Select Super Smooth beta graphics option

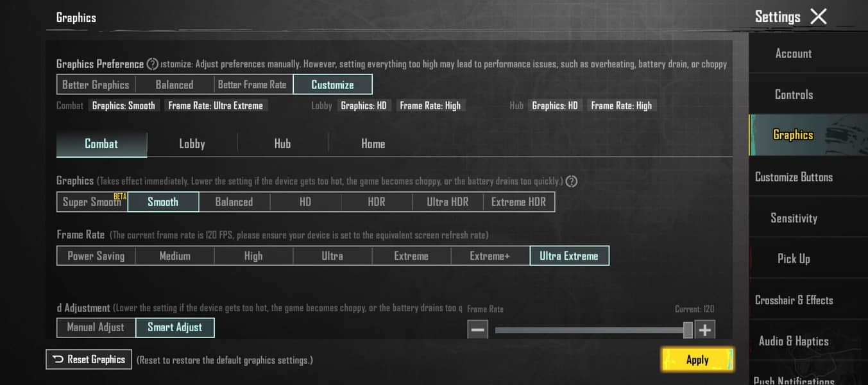pyautogui.click(x=92, y=202)
